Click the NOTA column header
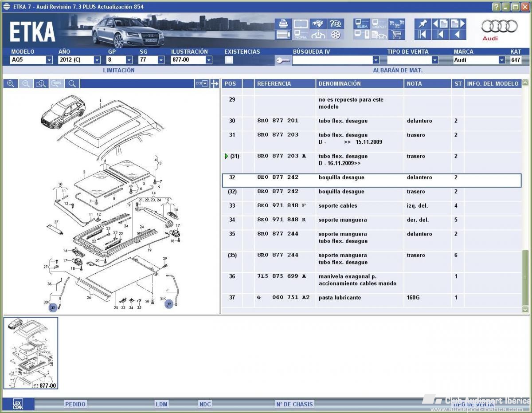 click(427, 83)
